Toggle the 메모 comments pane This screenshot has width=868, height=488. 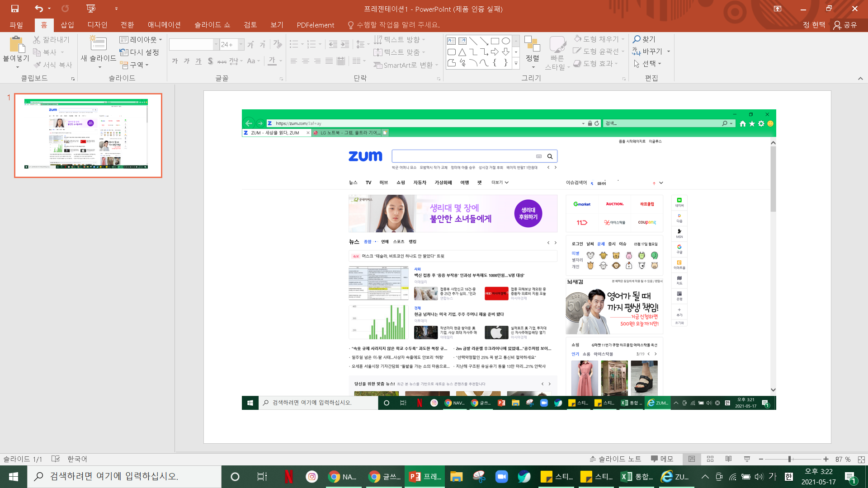click(x=662, y=459)
